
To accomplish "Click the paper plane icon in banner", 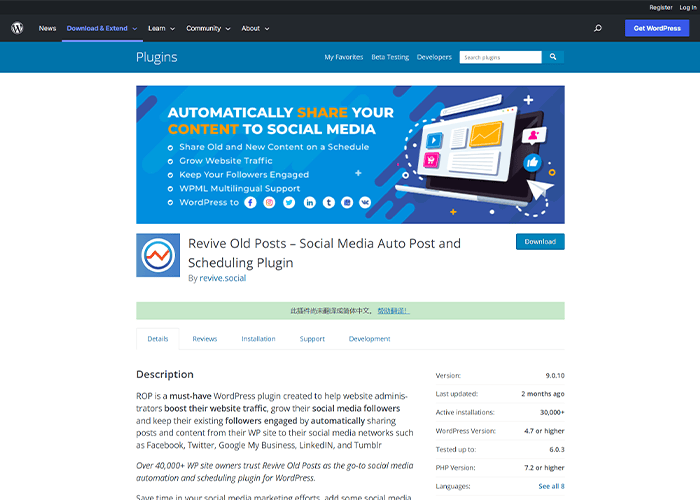I will tap(540, 189).
